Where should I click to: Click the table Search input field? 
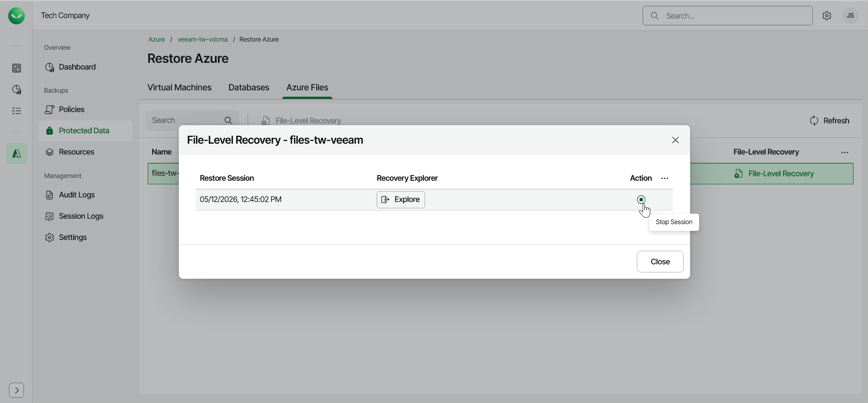[x=192, y=121]
